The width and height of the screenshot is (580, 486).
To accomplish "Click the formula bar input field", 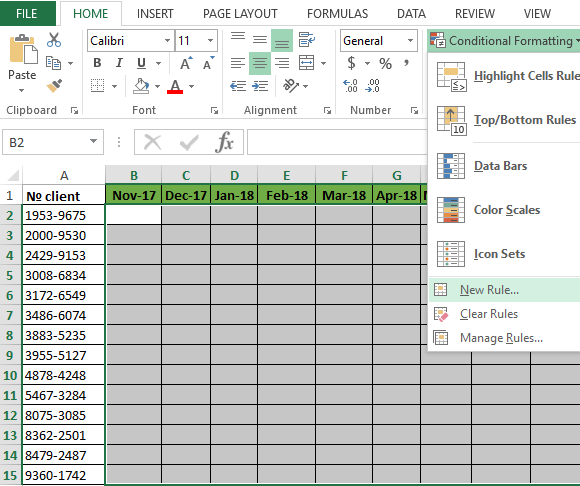I will point(337,142).
